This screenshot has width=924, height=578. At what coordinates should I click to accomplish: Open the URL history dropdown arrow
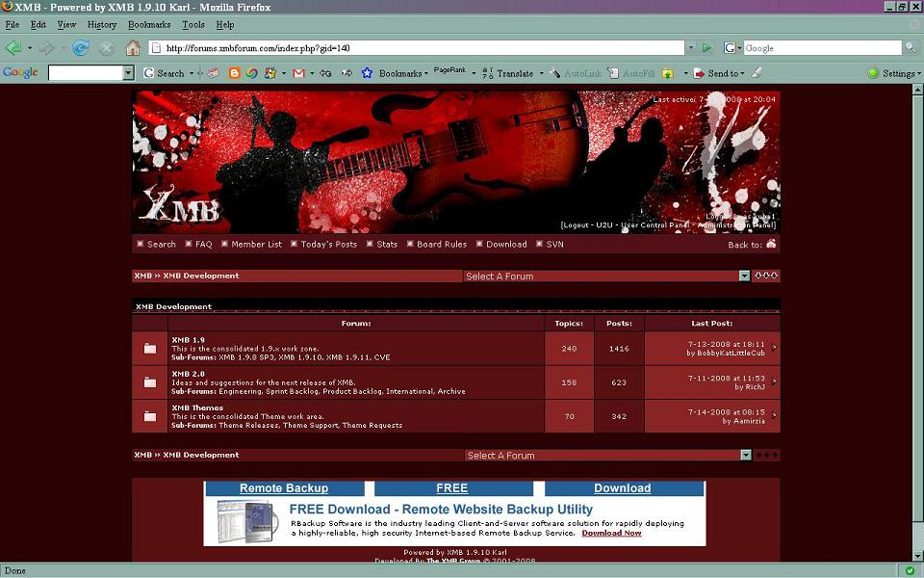click(x=690, y=48)
